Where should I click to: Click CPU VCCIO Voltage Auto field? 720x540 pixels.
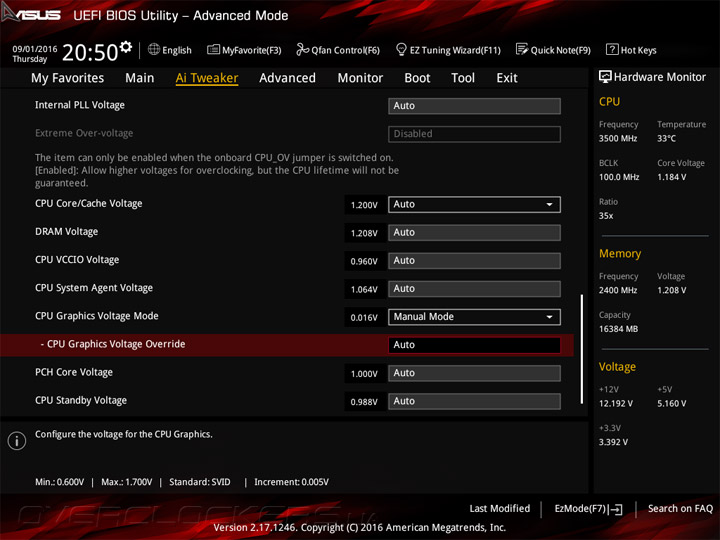point(474,261)
